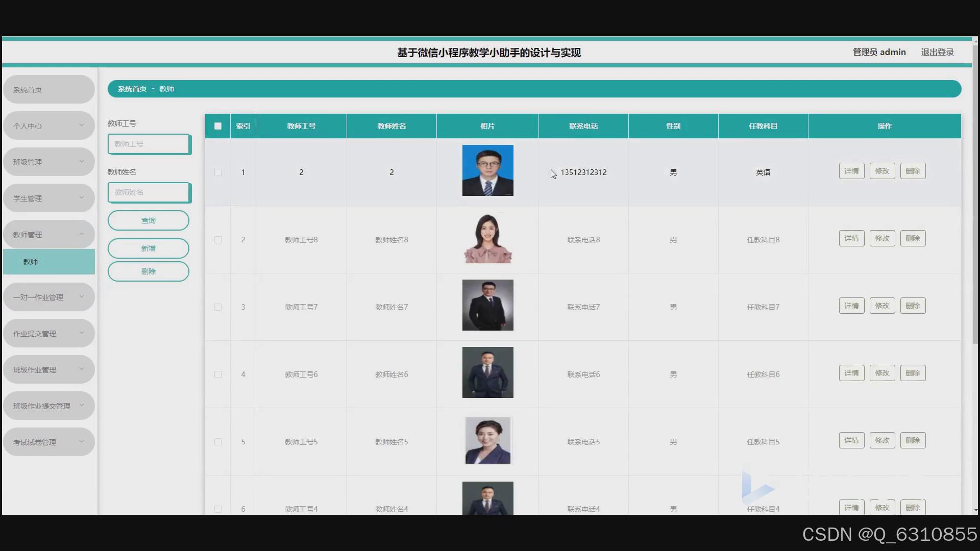
Task: Go to 系统首页 in the sidebar
Action: click(x=48, y=90)
